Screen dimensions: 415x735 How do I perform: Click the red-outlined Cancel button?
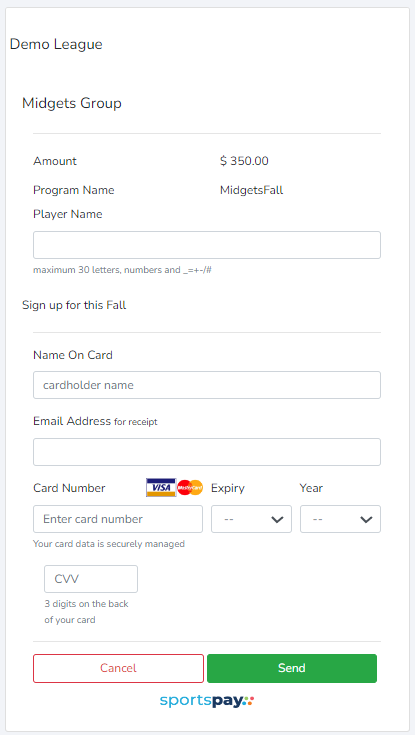[118, 668]
